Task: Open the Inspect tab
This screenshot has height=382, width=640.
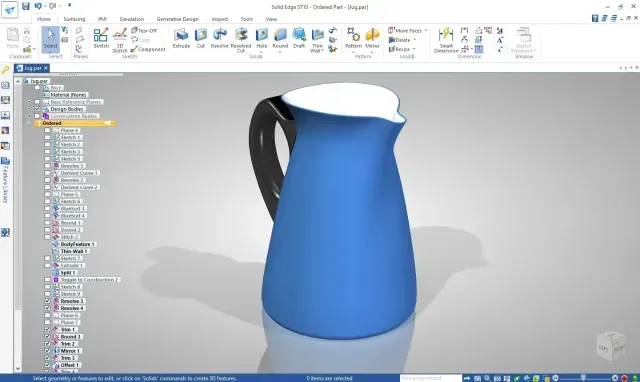Action: click(x=220, y=19)
